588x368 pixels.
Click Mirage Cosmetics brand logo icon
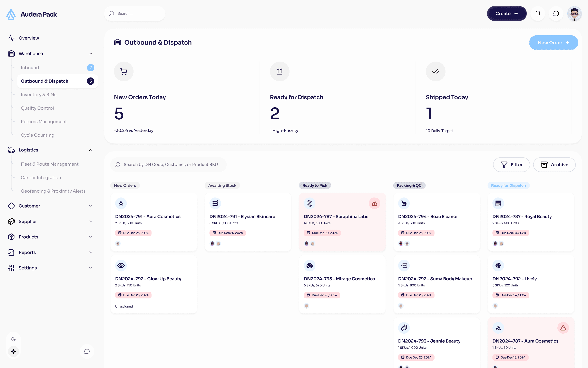pos(310,266)
